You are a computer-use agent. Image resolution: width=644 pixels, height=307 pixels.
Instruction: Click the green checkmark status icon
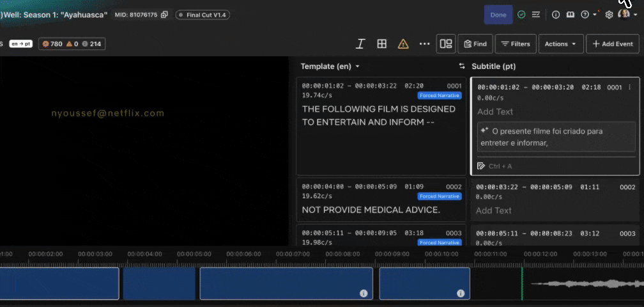click(x=521, y=15)
